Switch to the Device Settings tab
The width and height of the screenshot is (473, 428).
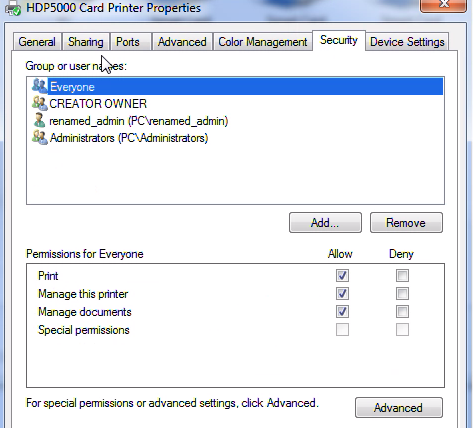(407, 42)
